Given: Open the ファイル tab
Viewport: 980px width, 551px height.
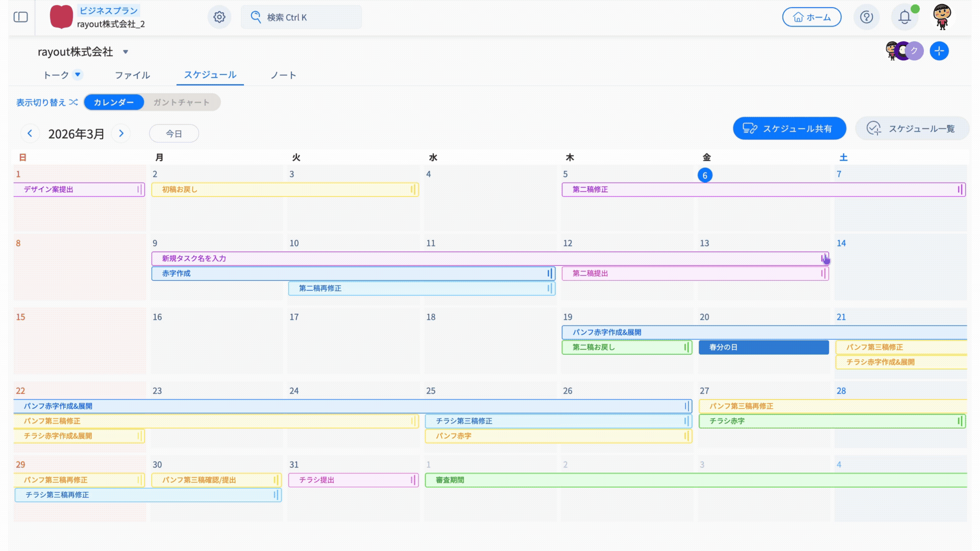Looking at the screenshot, I should click(x=132, y=75).
